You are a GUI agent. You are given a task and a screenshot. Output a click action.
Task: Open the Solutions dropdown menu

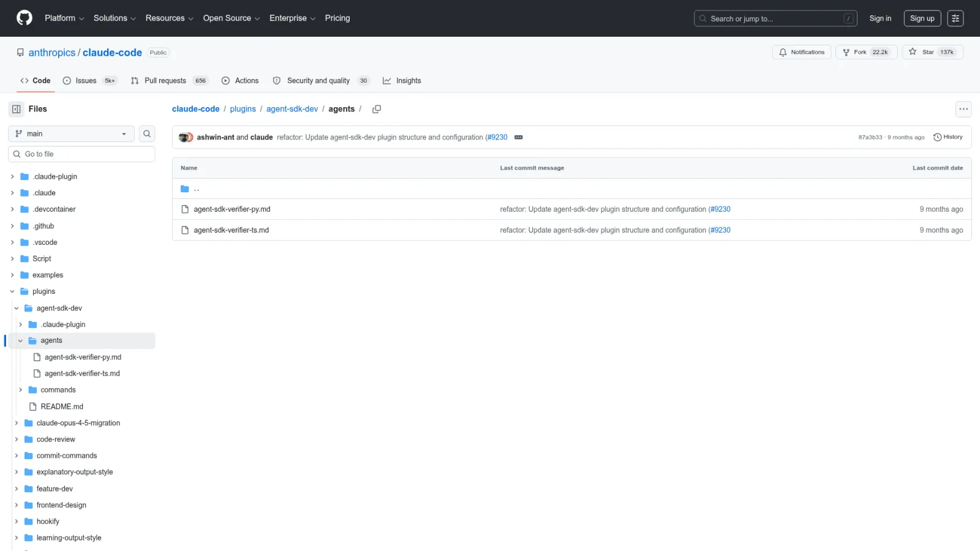pos(115,18)
